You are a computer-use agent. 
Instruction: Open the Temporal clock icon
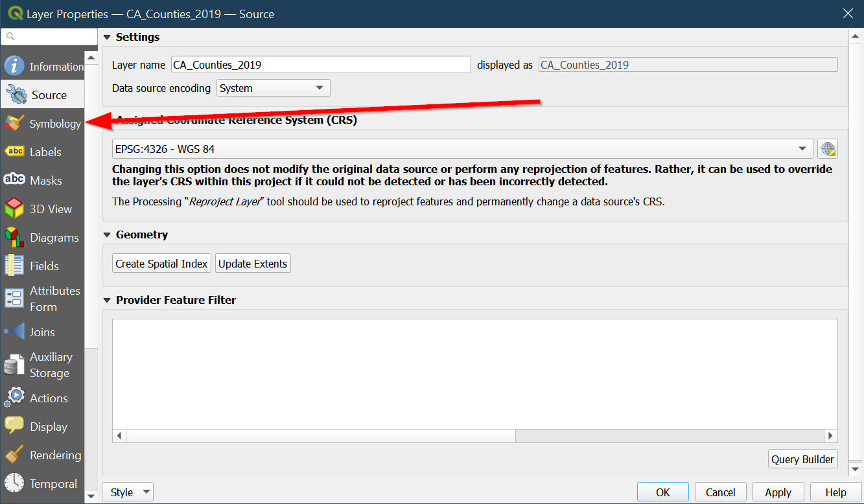point(14,483)
